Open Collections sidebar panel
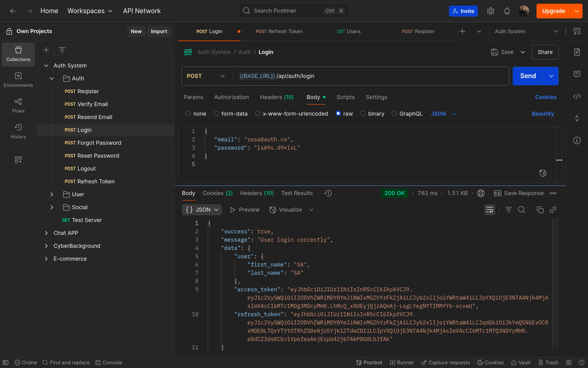 [x=18, y=55]
